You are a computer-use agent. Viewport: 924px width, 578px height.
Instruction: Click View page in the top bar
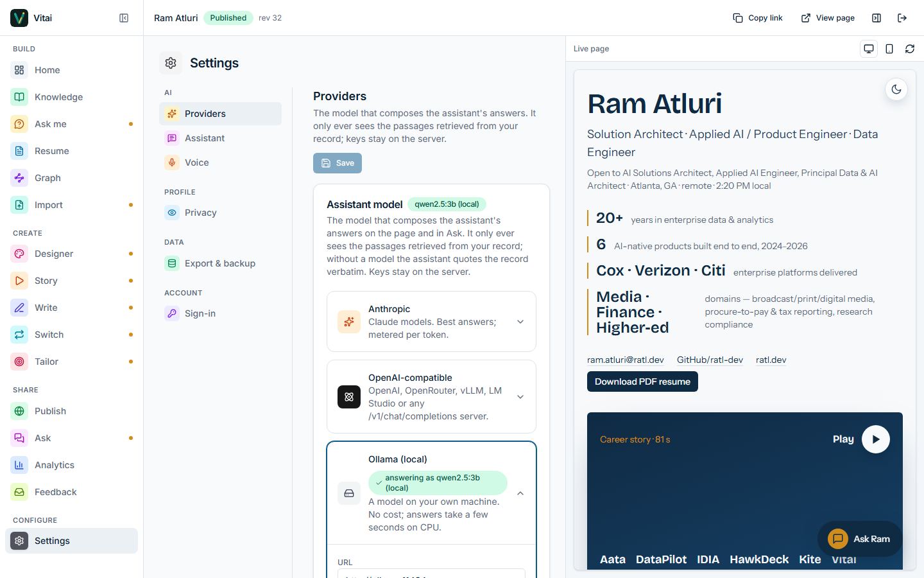coord(828,18)
